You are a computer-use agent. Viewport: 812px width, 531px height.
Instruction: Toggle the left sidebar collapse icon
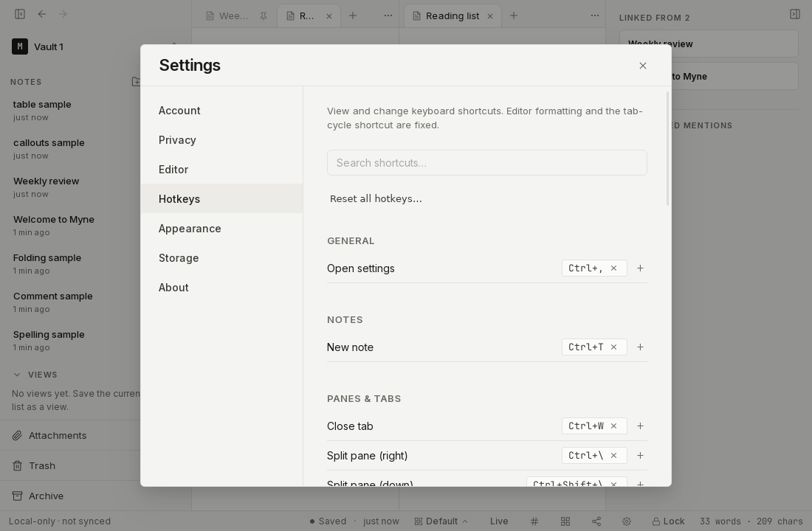pyautogui.click(x=20, y=14)
